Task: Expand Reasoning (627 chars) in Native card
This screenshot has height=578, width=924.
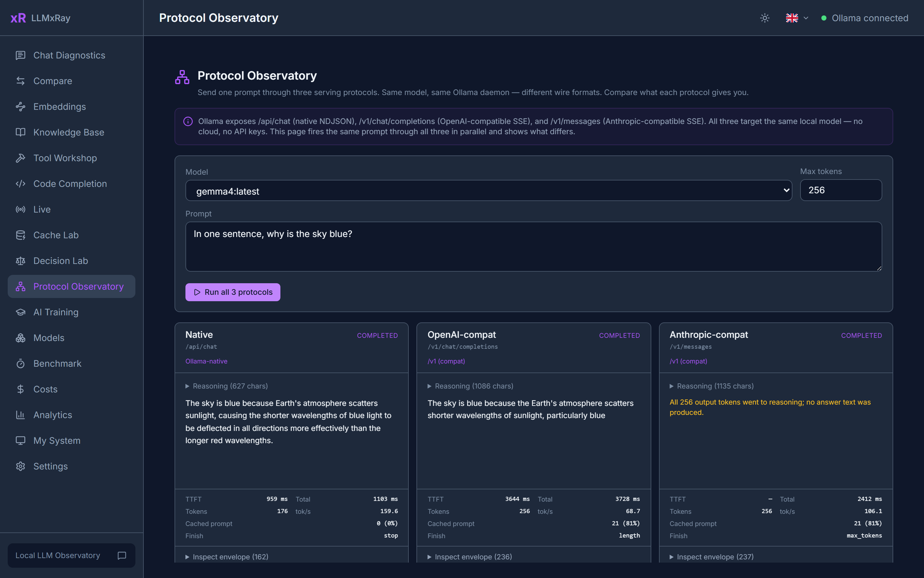Action: [x=227, y=386]
